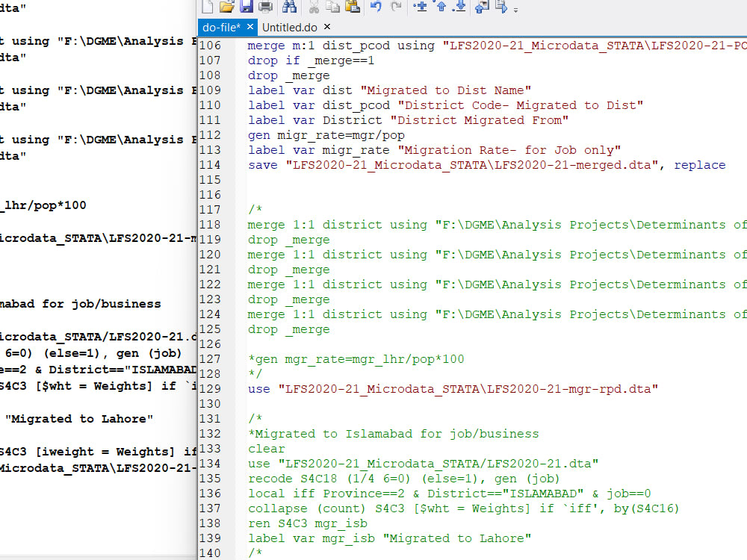
Task: Click line number 120 in the margin
Action: (x=211, y=254)
